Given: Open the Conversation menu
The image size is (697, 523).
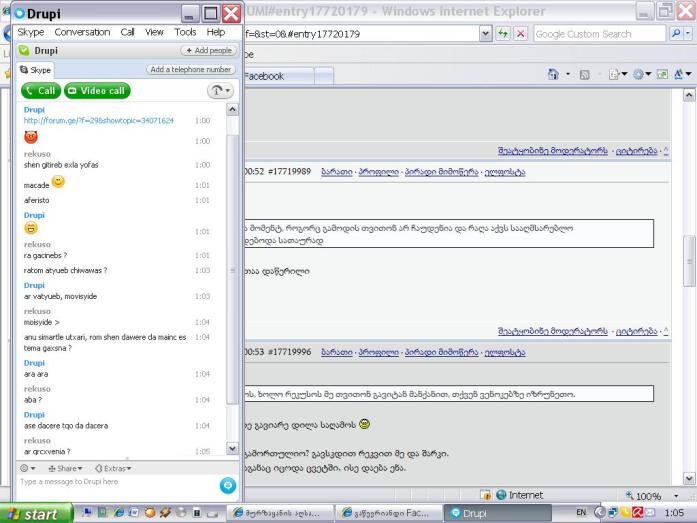Looking at the screenshot, I should pyautogui.click(x=82, y=32).
